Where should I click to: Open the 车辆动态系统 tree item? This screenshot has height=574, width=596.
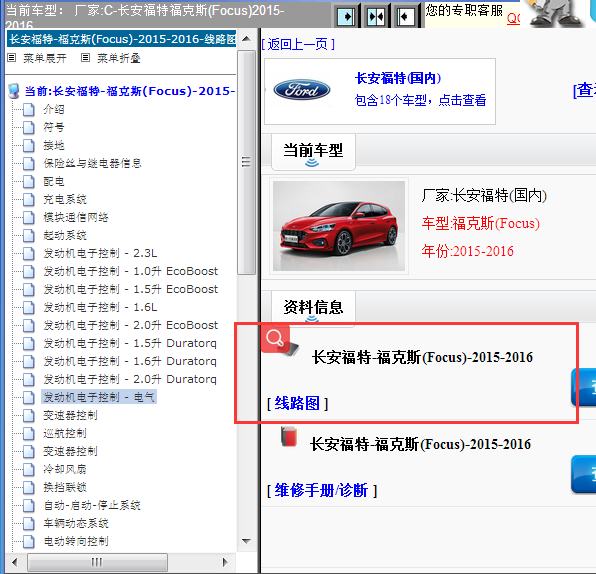tap(76, 523)
